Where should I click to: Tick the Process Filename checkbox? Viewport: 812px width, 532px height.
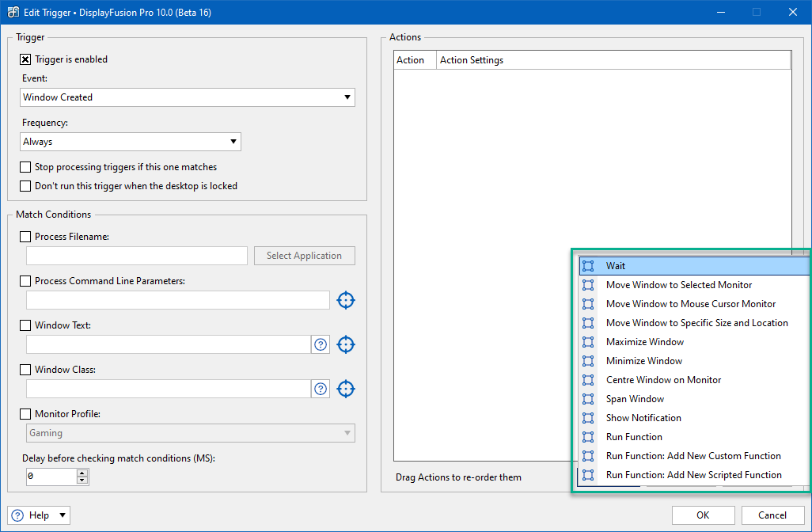coord(25,237)
